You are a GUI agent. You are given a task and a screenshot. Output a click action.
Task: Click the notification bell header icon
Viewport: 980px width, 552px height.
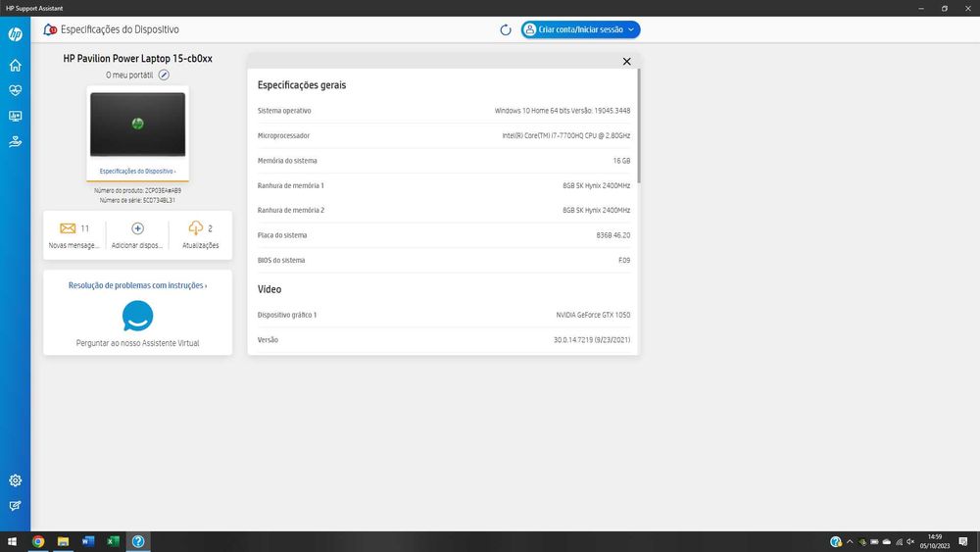(49, 29)
